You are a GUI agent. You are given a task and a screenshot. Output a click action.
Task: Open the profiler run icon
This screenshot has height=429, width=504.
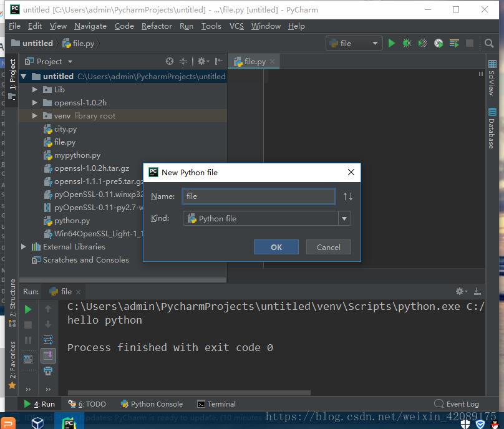pos(439,44)
